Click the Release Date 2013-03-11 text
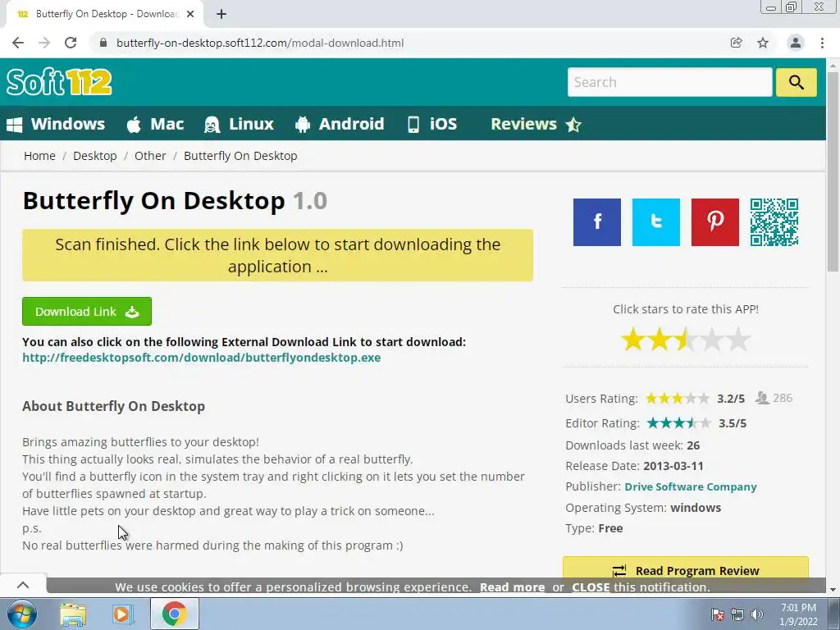The width and height of the screenshot is (840, 630). click(634, 466)
